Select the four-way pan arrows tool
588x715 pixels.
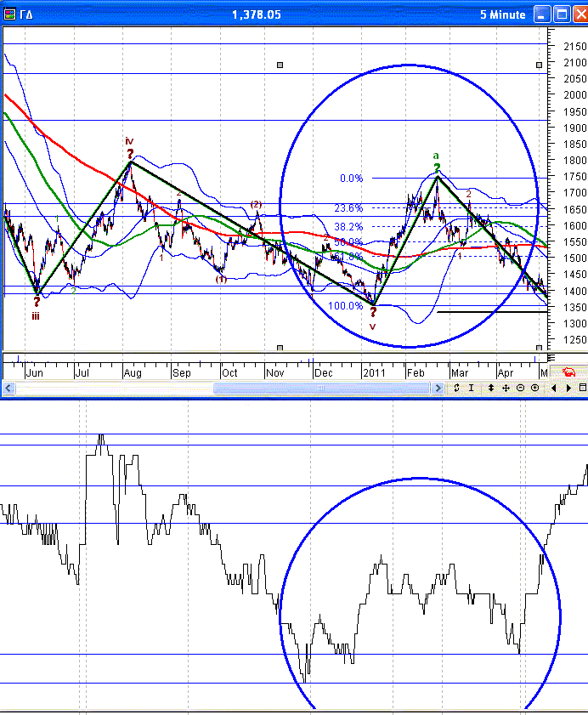point(506,389)
